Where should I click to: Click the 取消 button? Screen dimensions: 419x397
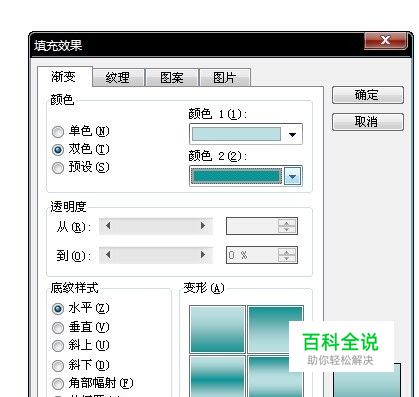367,122
